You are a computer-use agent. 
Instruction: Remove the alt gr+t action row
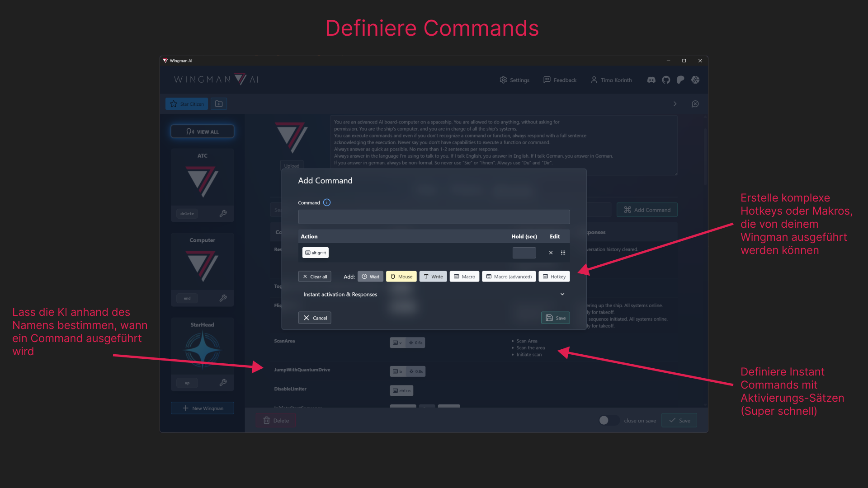pos(551,253)
